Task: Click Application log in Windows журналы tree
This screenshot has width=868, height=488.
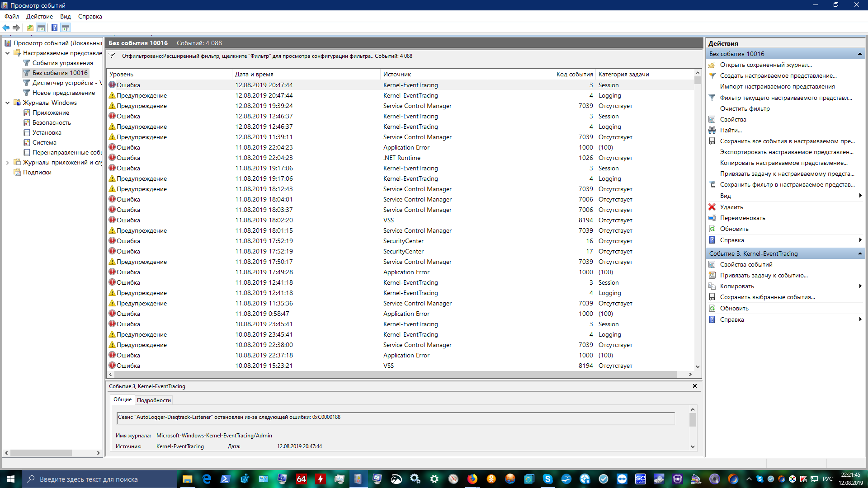Action: pos(51,113)
